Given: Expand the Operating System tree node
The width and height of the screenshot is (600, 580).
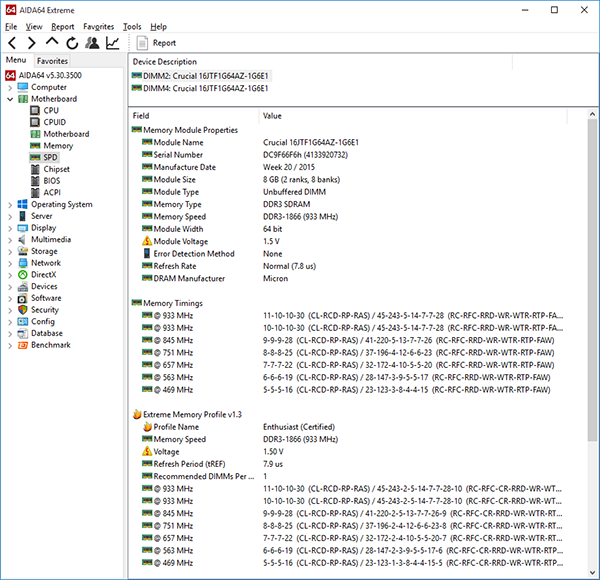Looking at the screenshot, I should tap(10, 205).
